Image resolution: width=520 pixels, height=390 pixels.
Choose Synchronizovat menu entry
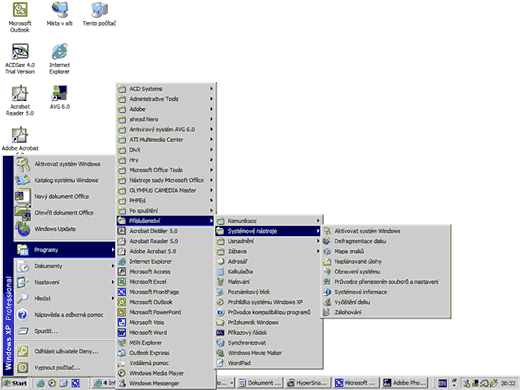click(268, 342)
